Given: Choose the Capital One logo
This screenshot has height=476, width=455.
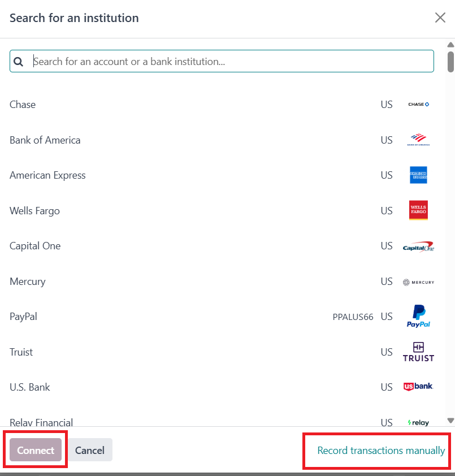Looking at the screenshot, I should tap(418, 246).
